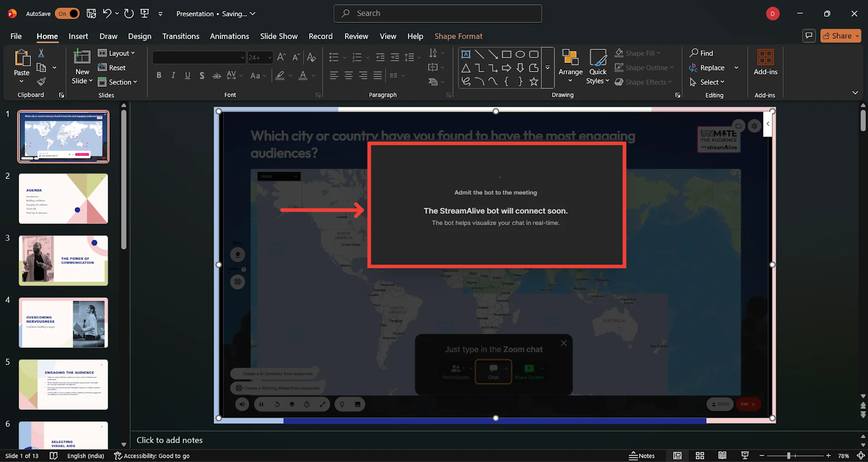
Task: Click the Find button
Action: pyautogui.click(x=701, y=53)
